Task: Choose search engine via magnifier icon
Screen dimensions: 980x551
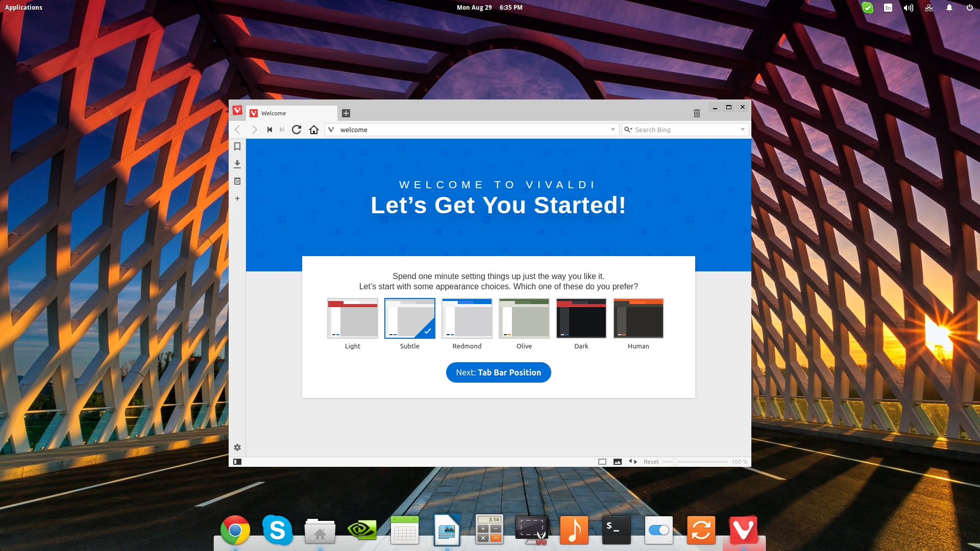Action: (628, 130)
